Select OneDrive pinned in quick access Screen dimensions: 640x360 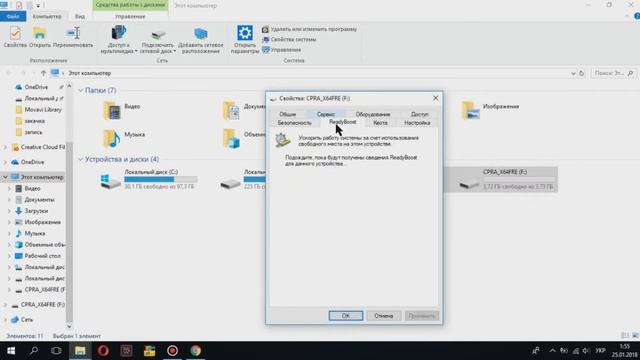(x=36, y=87)
